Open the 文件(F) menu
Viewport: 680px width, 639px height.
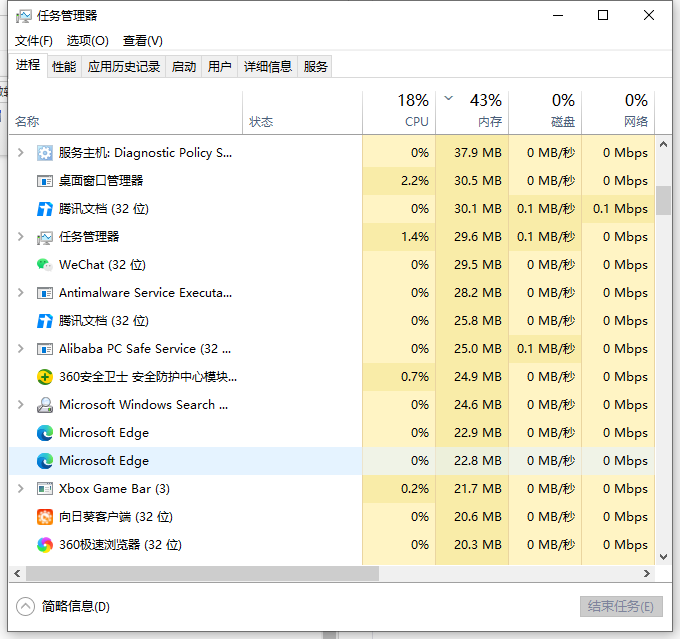(x=34, y=41)
